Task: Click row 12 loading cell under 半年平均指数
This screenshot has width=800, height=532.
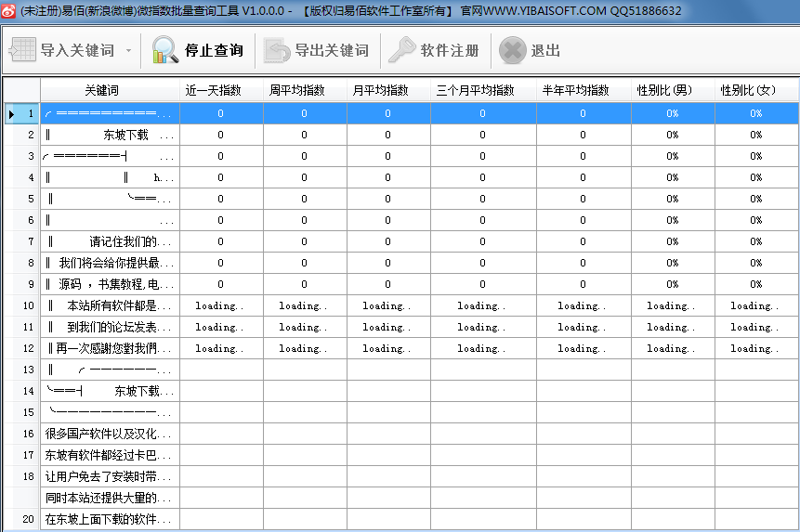Action: 584,348
